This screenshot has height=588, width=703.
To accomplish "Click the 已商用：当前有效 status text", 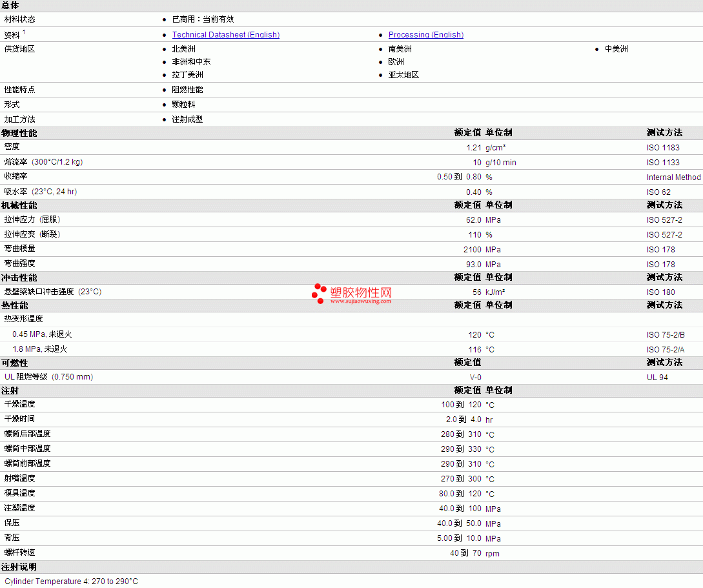I will (203, 20).
